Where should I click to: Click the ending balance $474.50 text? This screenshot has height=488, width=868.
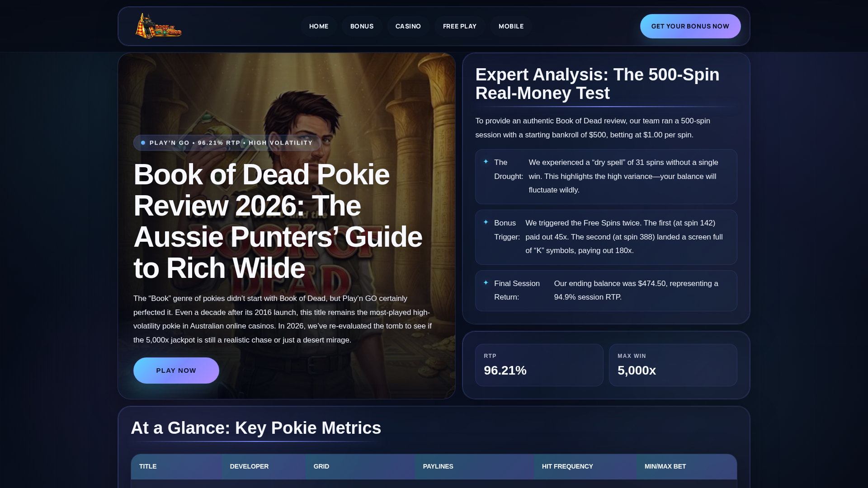point(636,291)
